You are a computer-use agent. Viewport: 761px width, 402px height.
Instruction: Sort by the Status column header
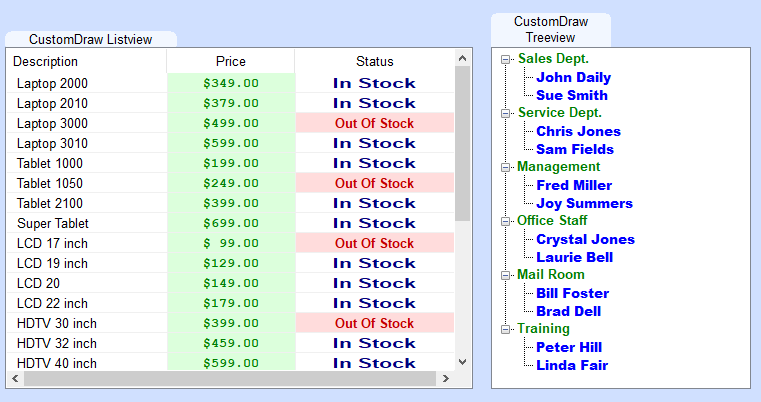pyautogui.click(x=375, y=61)
